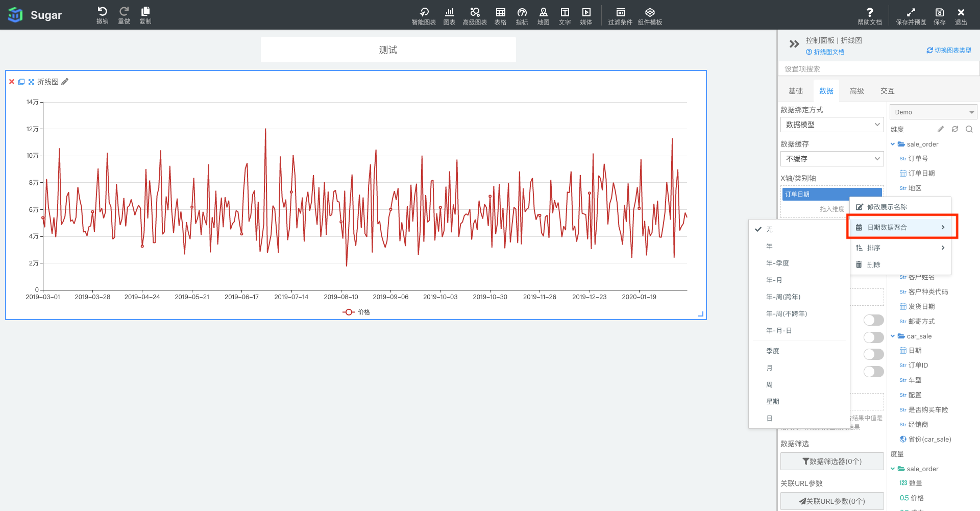Viewport: 980px width, 511px height.
Task: Focus the 设置项搜索 search field
Action: (878, 69)
